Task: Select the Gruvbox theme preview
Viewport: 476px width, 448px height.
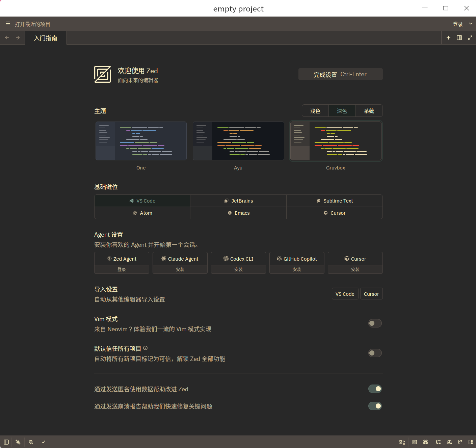Action: tap(336, 141)
